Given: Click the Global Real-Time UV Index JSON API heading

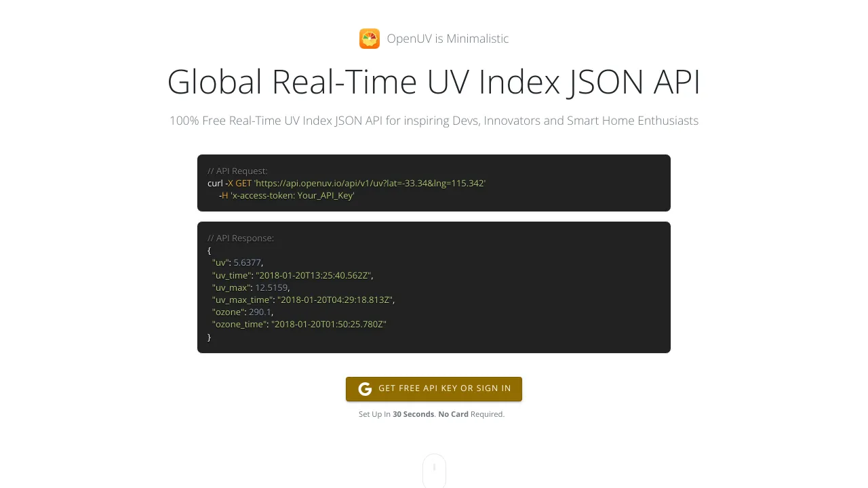Looking at the screenshot, I should click(x=434, y=81).
